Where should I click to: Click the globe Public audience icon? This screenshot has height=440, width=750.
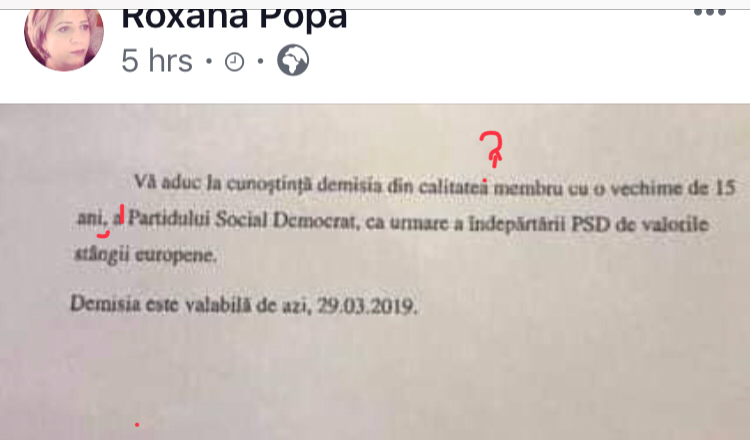pos(293,60)
